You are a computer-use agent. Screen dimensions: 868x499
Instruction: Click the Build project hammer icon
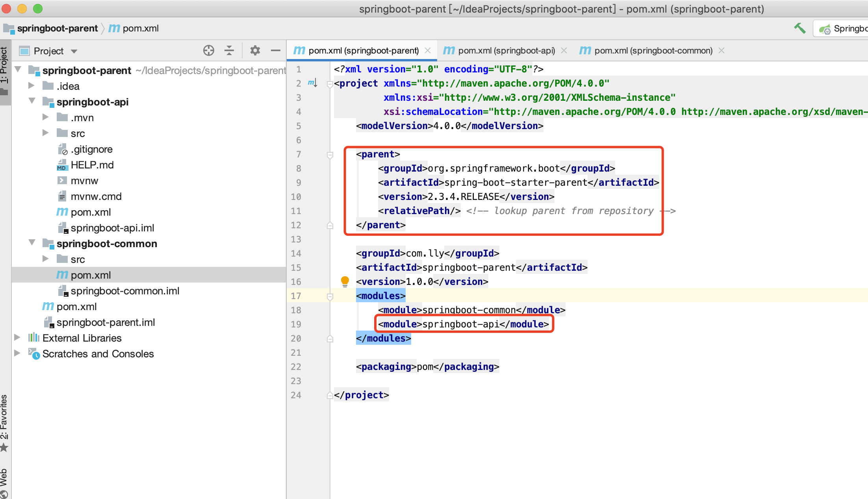tap(799, 28)
